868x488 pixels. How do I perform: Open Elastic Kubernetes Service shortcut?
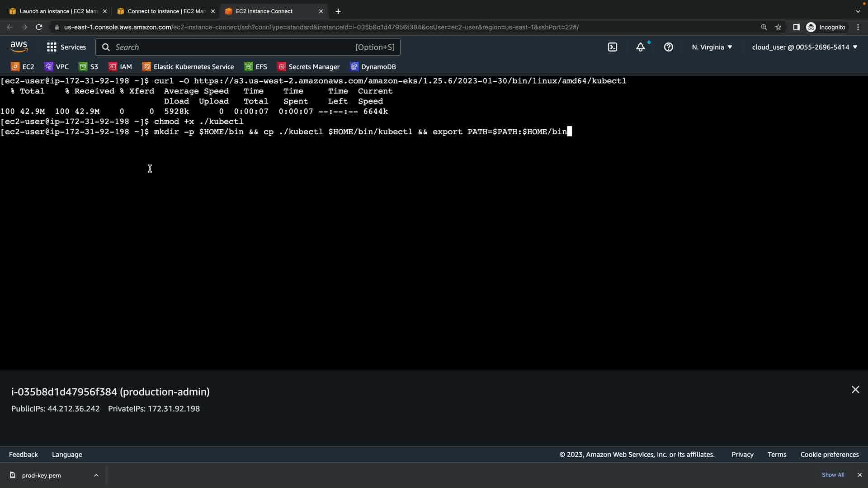point(188,67)
